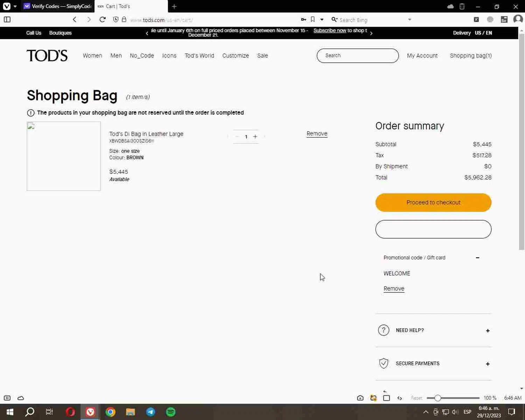This screenshot has height=420, width=525.
Task: Open the Icons menu
Action: point(169,56)
